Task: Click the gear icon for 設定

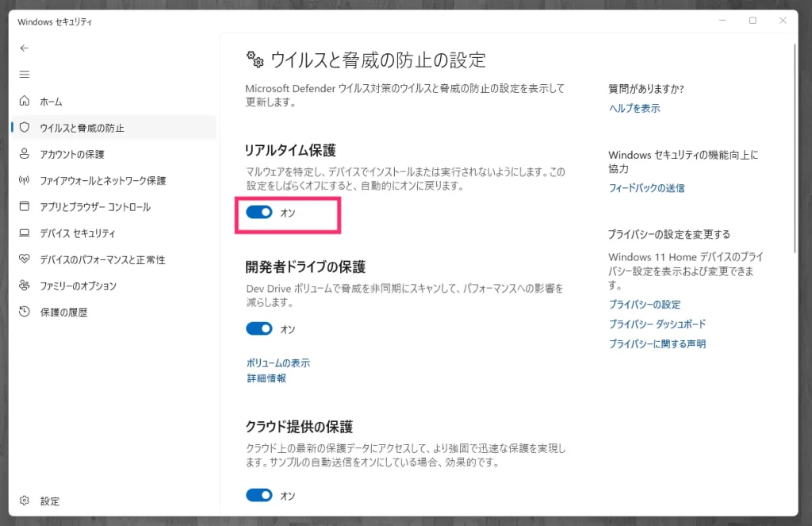Action: (25, 501)
